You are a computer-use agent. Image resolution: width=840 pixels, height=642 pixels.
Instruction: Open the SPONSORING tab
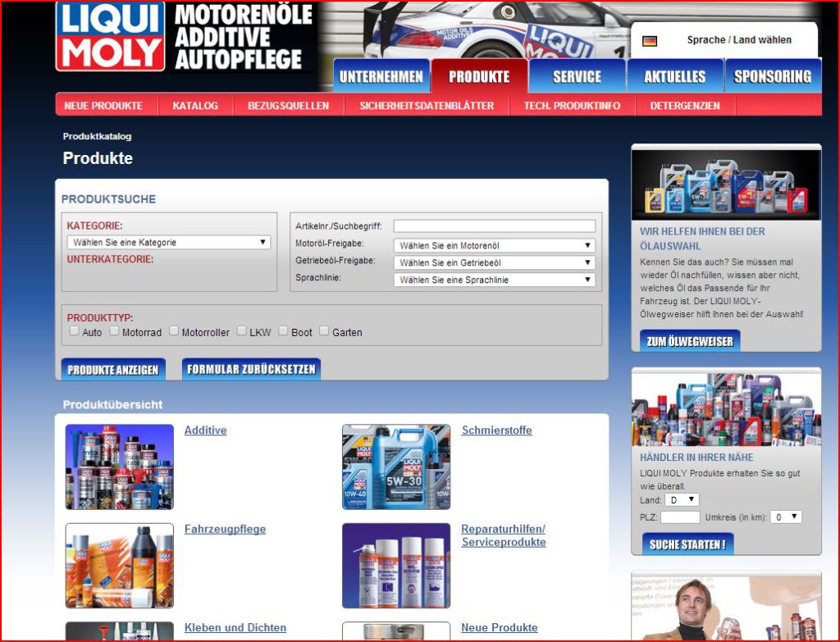click(x=773, y=76)
